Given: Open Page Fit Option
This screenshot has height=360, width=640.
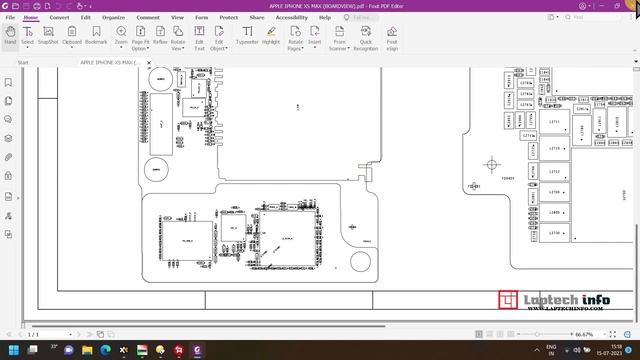Looking at the screenshot, I should [140, 38].
